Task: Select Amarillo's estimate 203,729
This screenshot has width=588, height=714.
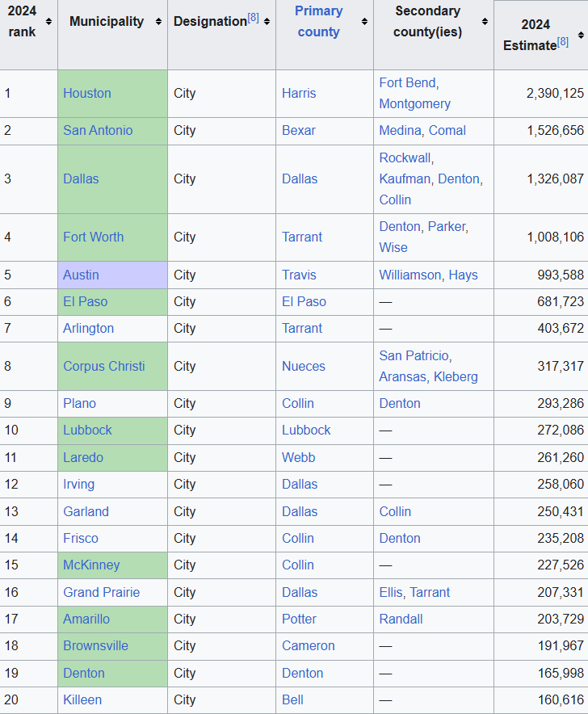Action: [x=561, y=619]
